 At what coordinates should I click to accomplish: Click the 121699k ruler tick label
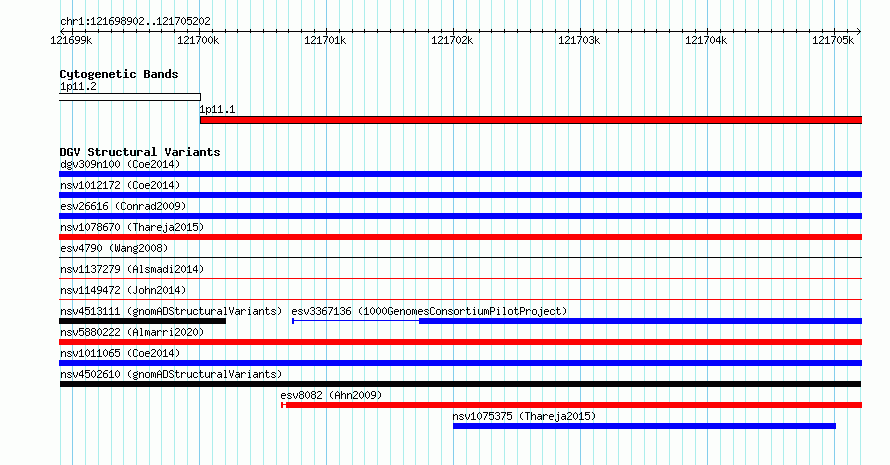click(x=72, y=40)
